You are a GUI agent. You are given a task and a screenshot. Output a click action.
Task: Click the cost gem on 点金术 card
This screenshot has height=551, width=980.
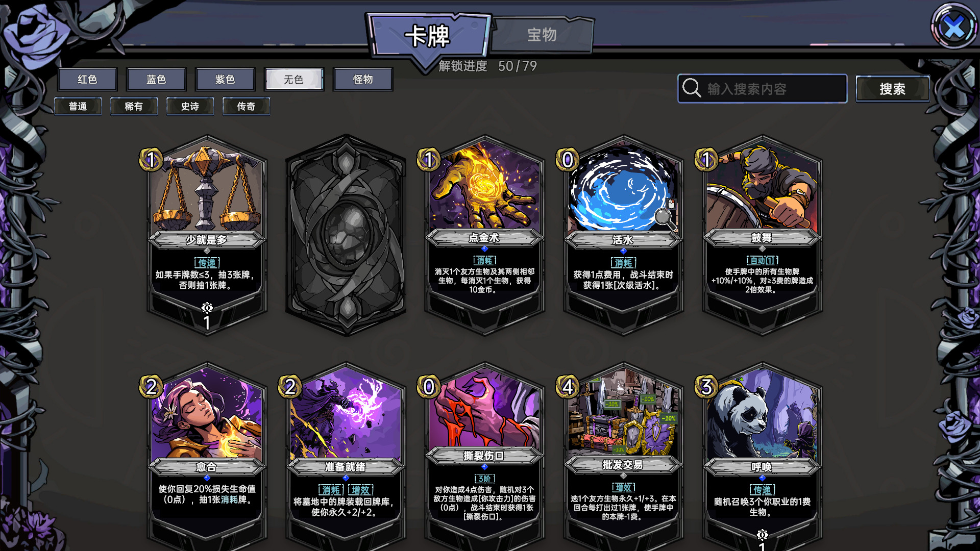[x=429, y=160]
